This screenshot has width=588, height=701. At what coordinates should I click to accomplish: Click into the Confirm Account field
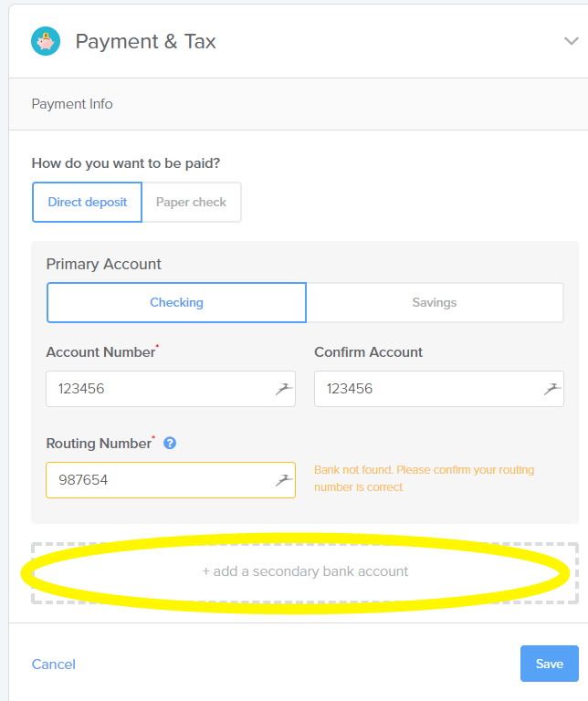pos(439,389)
